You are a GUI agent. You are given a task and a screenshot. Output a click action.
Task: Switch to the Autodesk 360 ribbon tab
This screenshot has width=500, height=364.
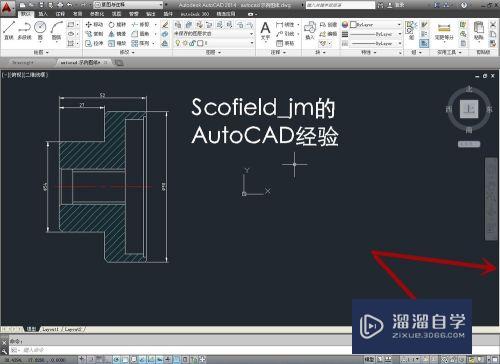pyautogui.click(x=195, y=14)
